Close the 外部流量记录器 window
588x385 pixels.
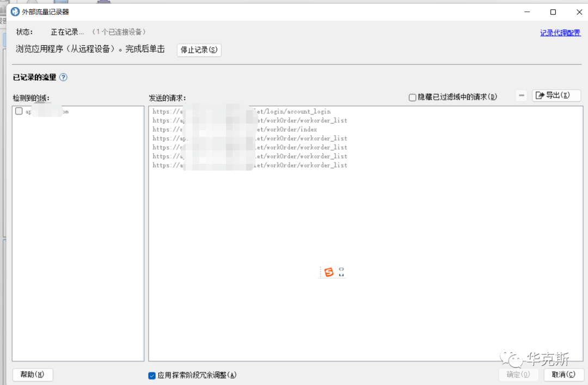pos(578,12)
